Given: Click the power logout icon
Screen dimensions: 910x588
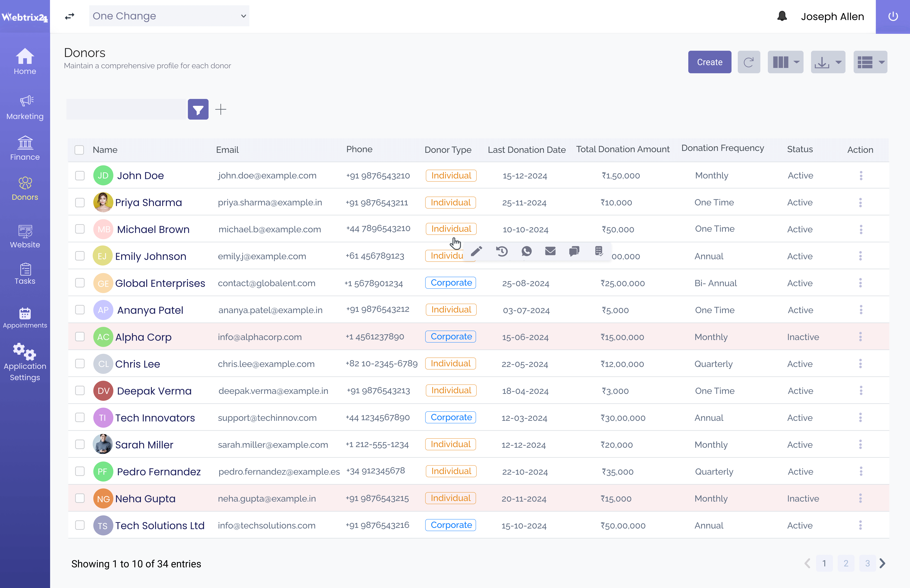Looking at the screenshot, I should coord(893,16).
